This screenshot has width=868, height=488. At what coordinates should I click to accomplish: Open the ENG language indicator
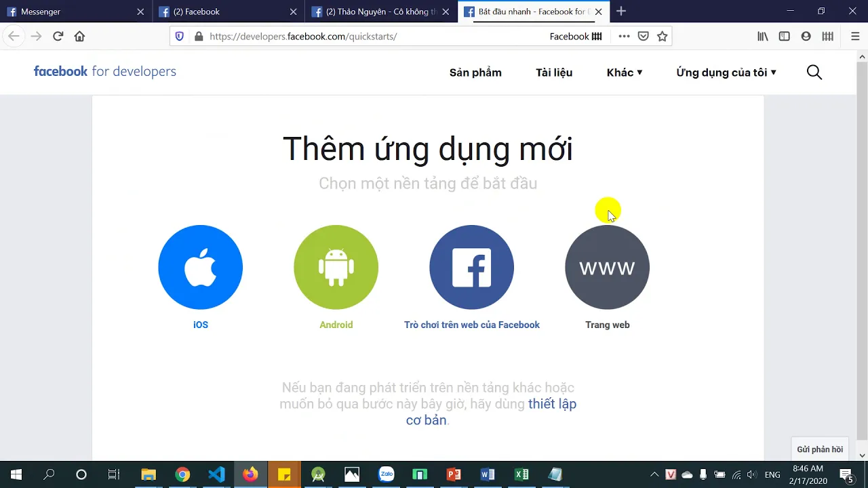772,474
